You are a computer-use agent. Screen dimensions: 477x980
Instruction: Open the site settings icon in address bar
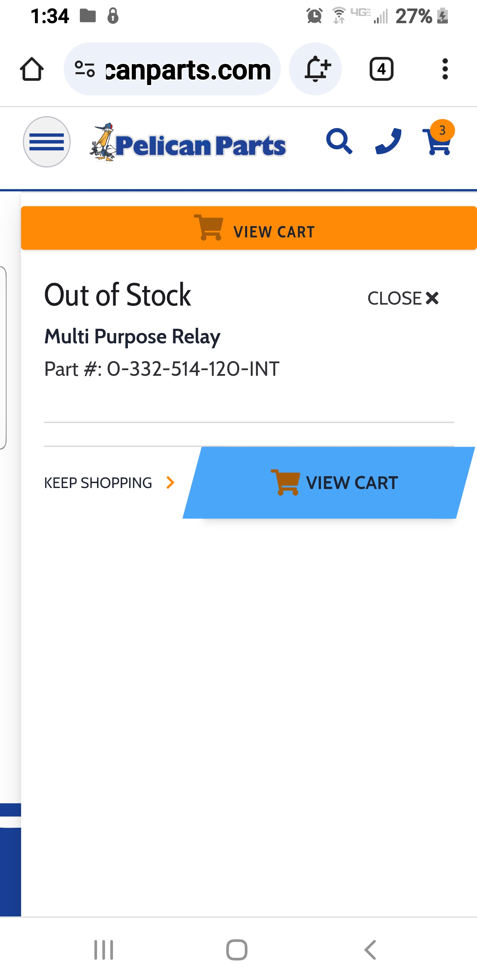pos(84,69)
